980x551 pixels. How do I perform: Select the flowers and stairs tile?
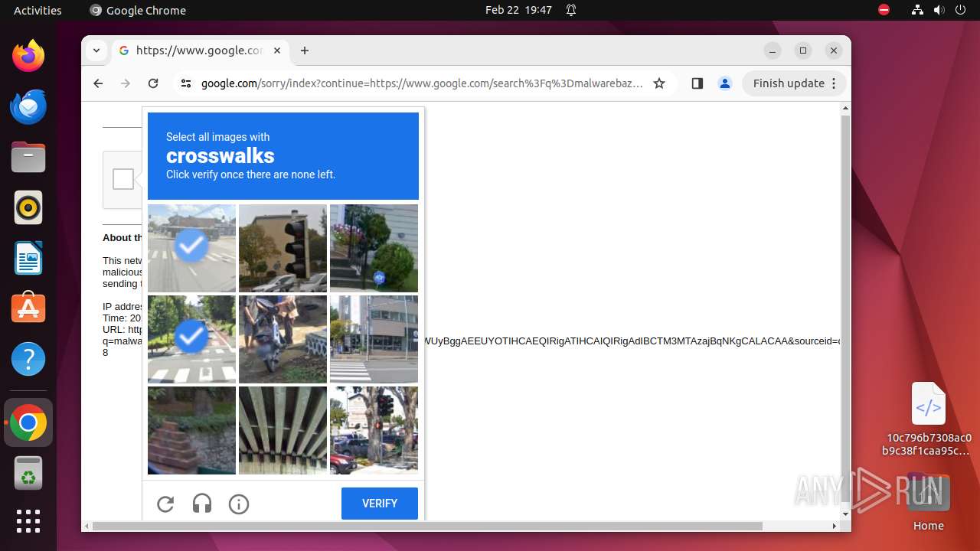374,248
